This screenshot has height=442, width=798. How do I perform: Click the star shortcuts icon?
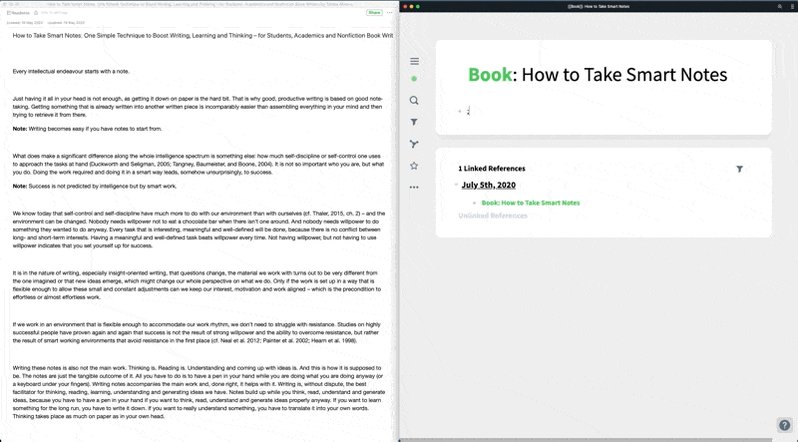(414, 165)
